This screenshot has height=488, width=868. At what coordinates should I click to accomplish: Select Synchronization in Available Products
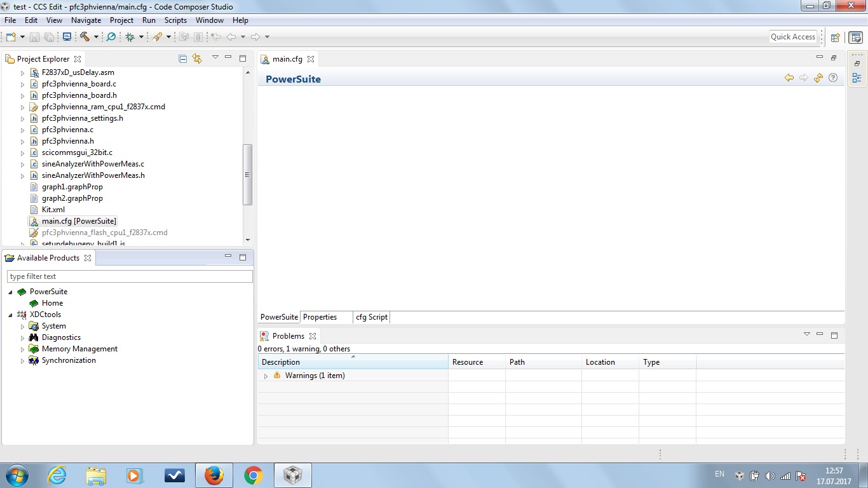(x=69, y=360)
